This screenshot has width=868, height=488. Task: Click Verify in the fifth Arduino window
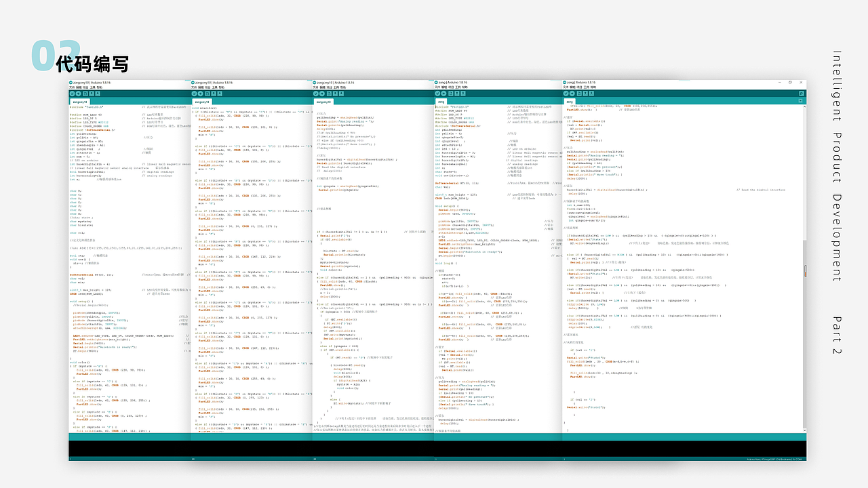[x=566, y=94]
